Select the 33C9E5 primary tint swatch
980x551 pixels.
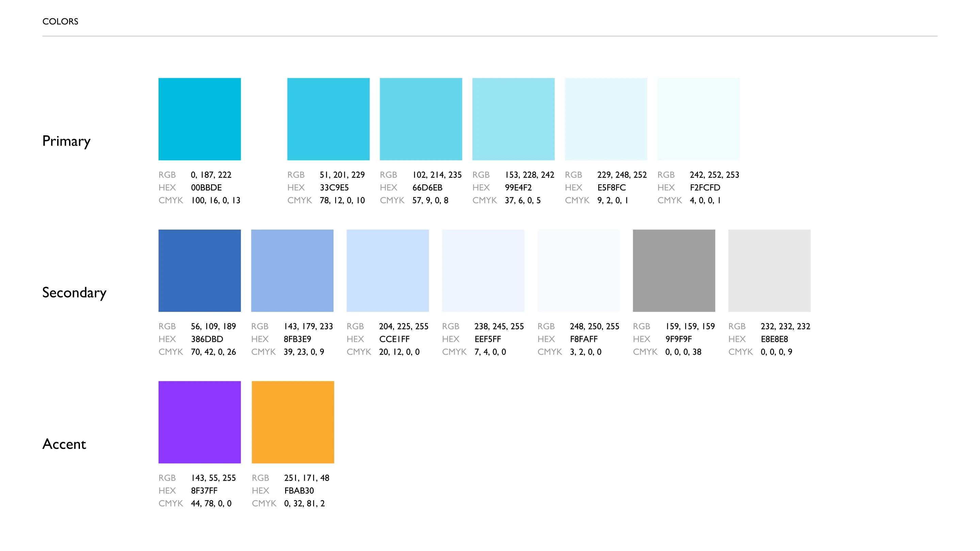(x=328, y=119)
